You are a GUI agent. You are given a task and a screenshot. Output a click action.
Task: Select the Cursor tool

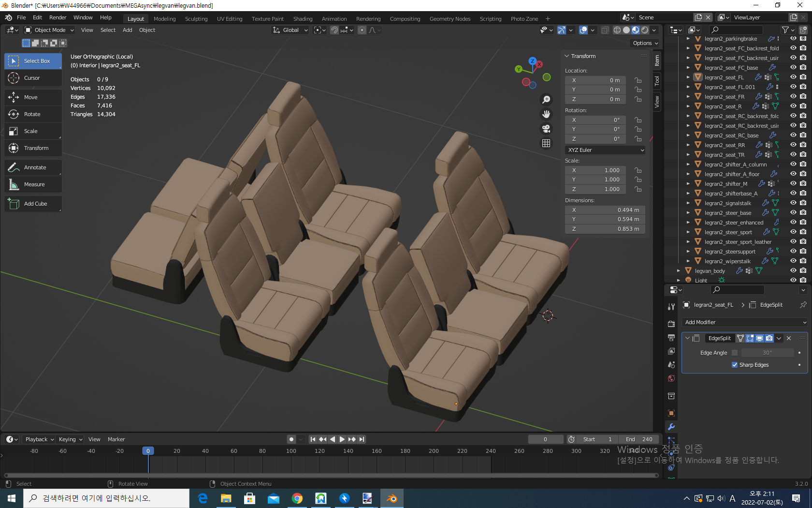32,78
